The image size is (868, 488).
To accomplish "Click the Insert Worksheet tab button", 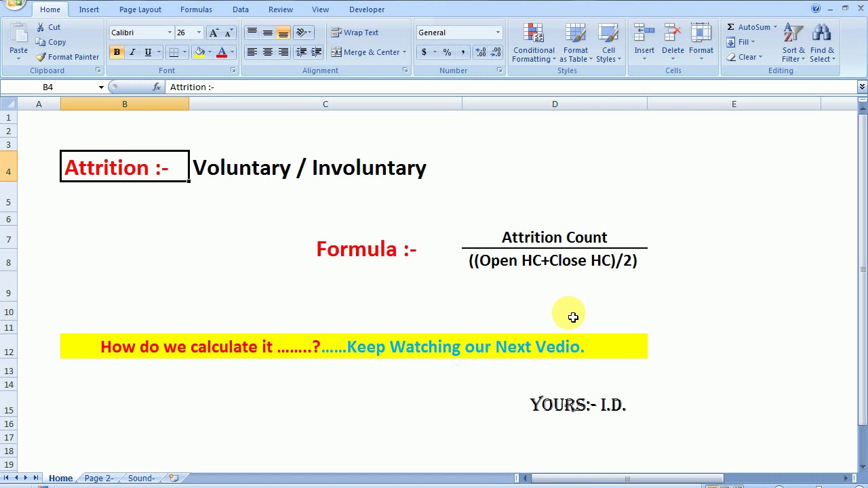I will pos(174,479).
